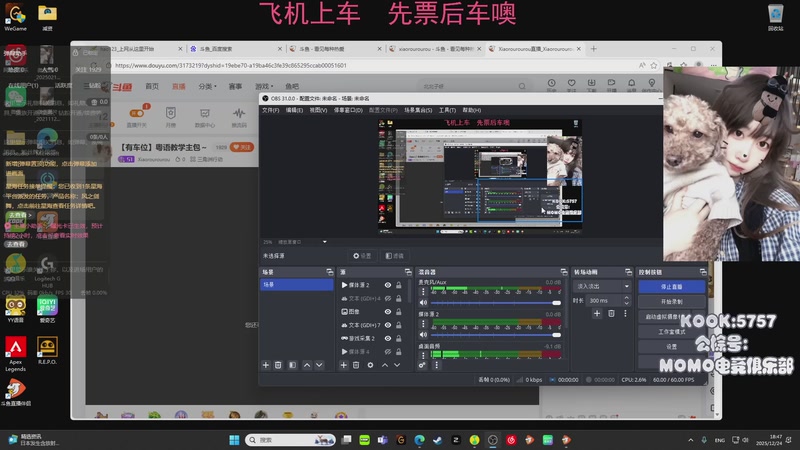This screenshot has height=450, width=800.
Task: Undock the controls panel
Action: (703, 272)
